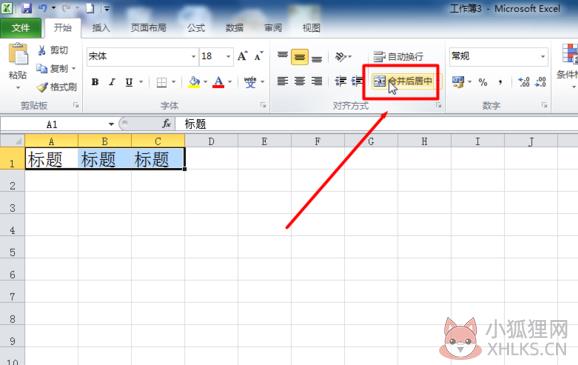Switch to the 公式 Formulas tab
578x365 pixels.
(x=196, y=28)
